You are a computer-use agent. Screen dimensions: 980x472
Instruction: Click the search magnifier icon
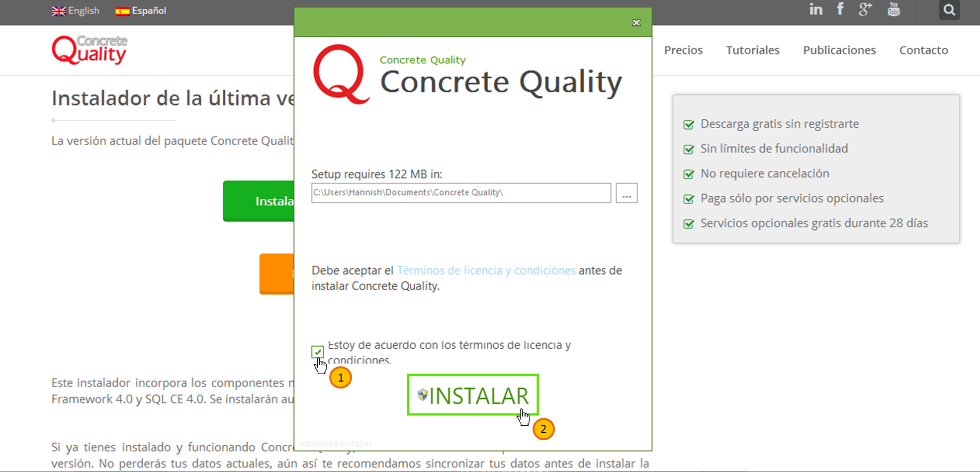coord(949,10)
